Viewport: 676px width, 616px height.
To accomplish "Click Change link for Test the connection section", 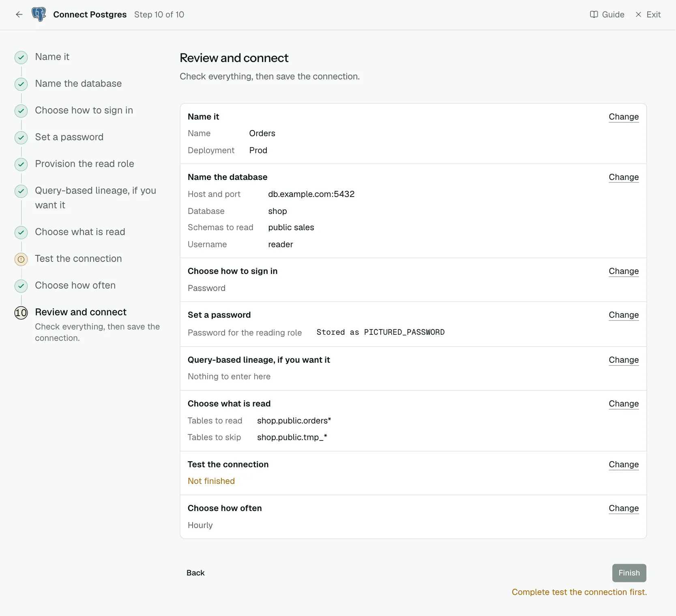I will (x=624, y=464).
